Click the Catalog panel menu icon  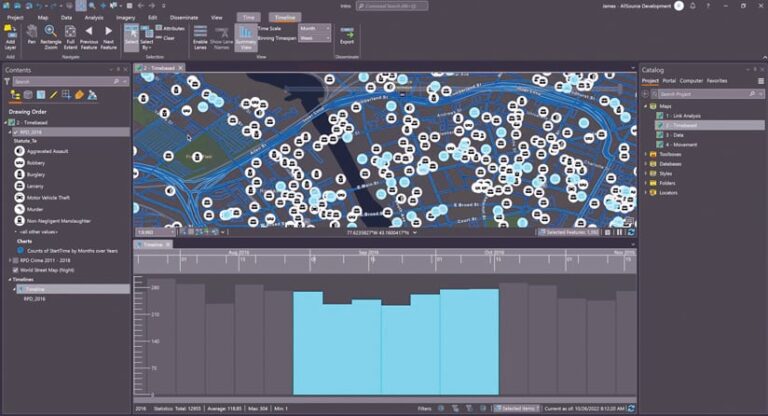click(x=761, y=81)
